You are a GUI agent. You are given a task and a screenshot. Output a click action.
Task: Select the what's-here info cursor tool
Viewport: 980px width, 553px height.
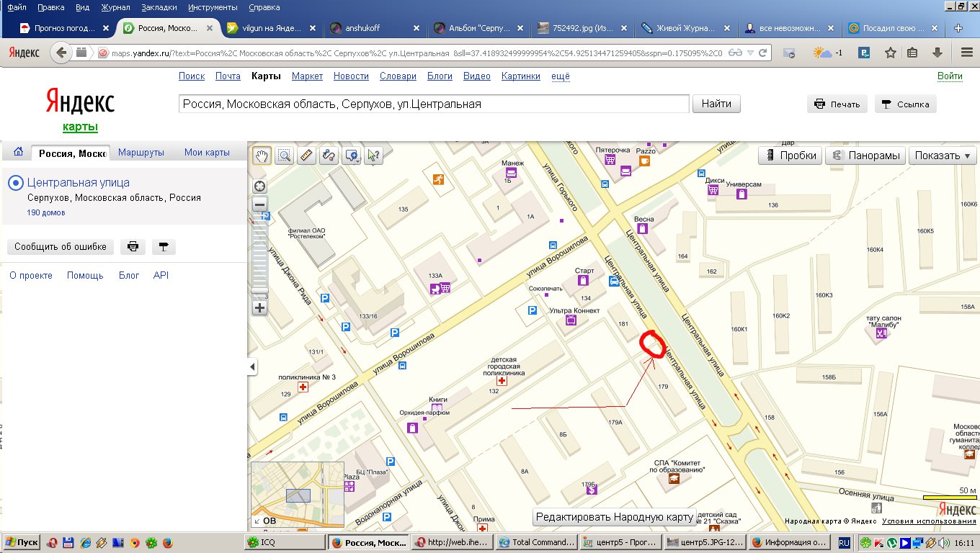373,155
